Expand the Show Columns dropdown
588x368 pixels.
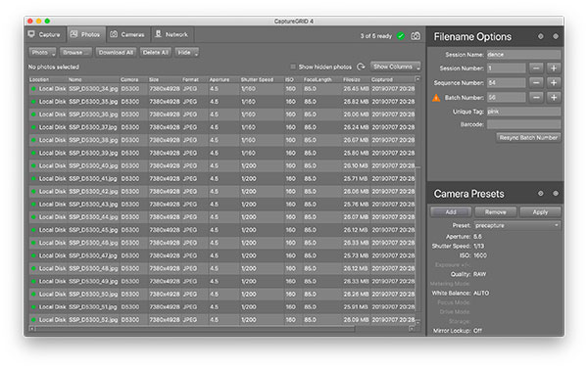[395, 67]
